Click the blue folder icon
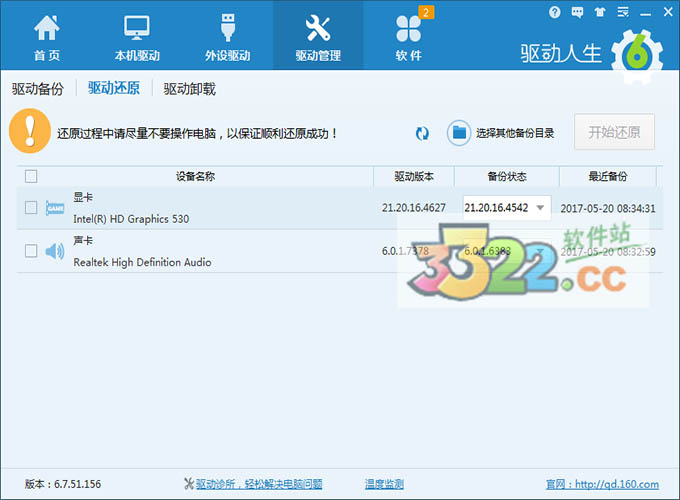Screen dimensions: 680x500 [x=458, y=133]
